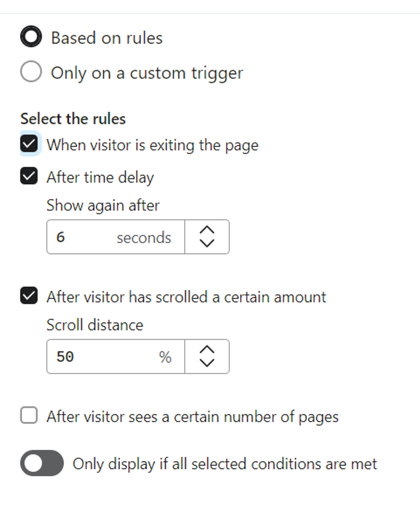Uncheck "When visitor is exiting the page"
420x518 pixels.
(29, 144)
